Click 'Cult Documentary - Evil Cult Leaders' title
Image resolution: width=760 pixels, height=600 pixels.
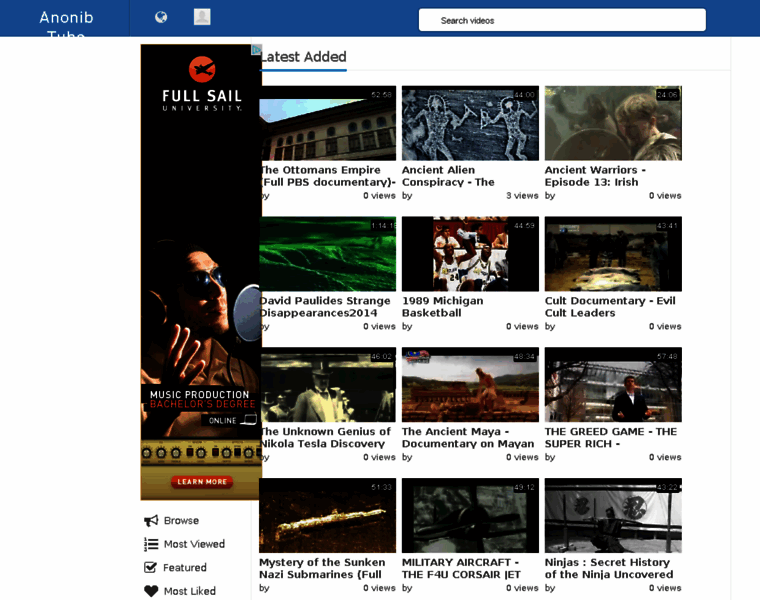click(x=610, y=307)
